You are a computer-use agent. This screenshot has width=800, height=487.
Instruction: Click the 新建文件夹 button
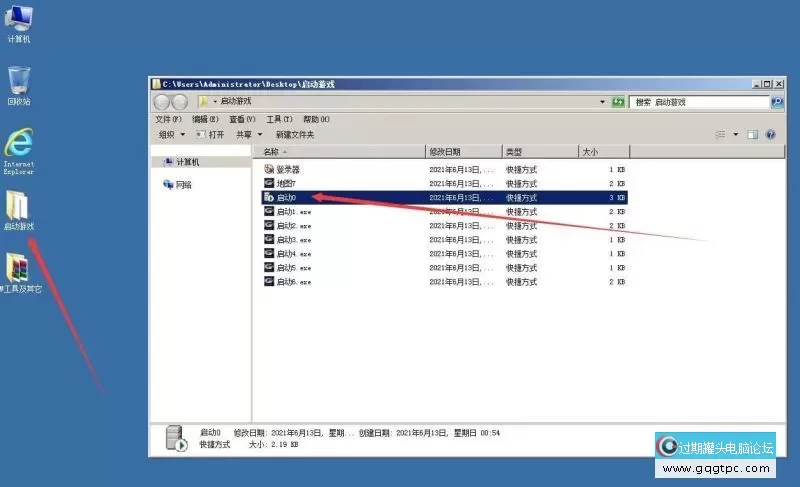(295, 134)
